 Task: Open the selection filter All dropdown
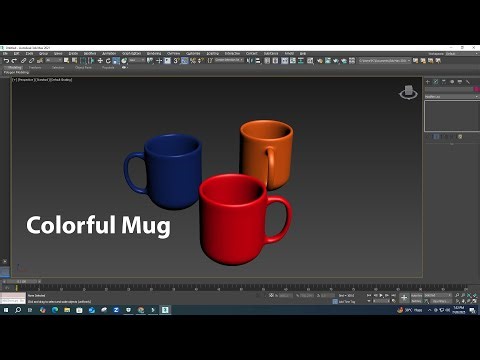coord(54,60)
